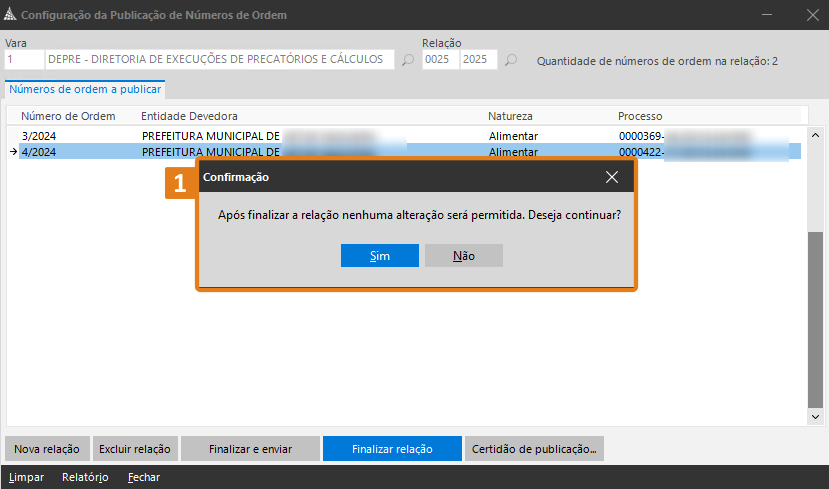Switch to the Números de ordem a publicar tab
The image size is (829, 489).
pos(85,89)
